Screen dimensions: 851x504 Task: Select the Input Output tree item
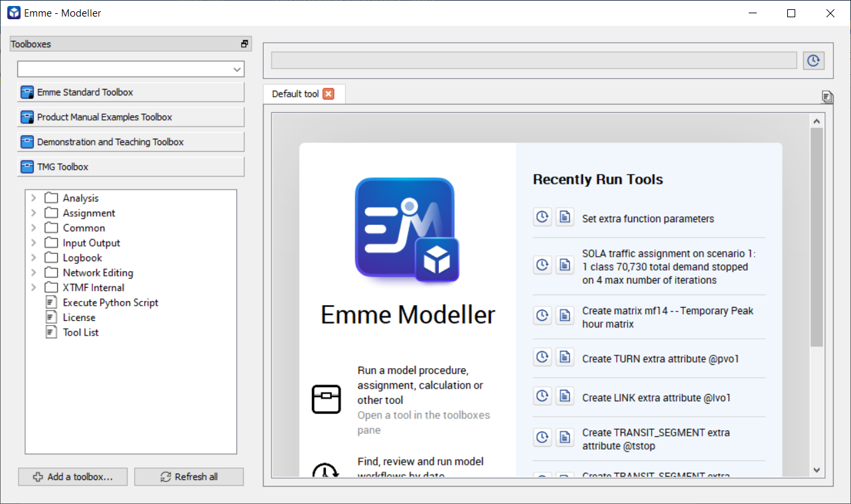point(92,243)
